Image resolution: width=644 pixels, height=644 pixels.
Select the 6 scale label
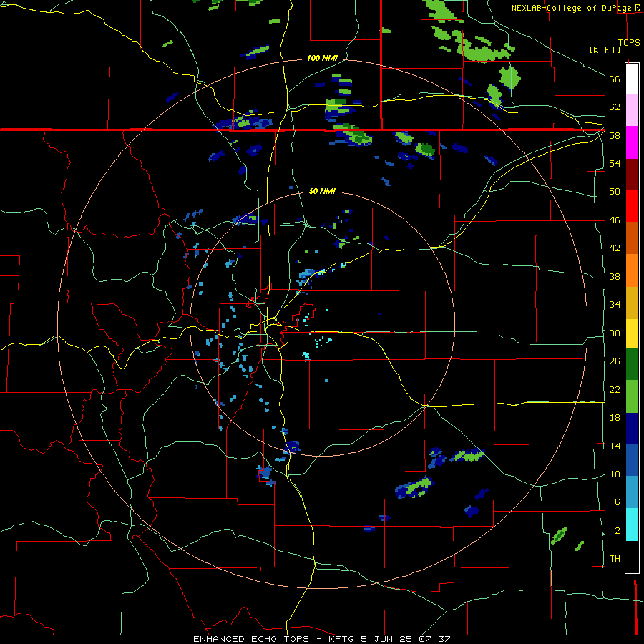[618, 502]
